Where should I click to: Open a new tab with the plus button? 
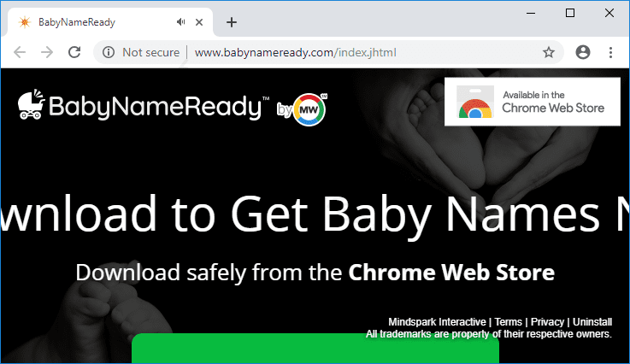tap(232, 22)
